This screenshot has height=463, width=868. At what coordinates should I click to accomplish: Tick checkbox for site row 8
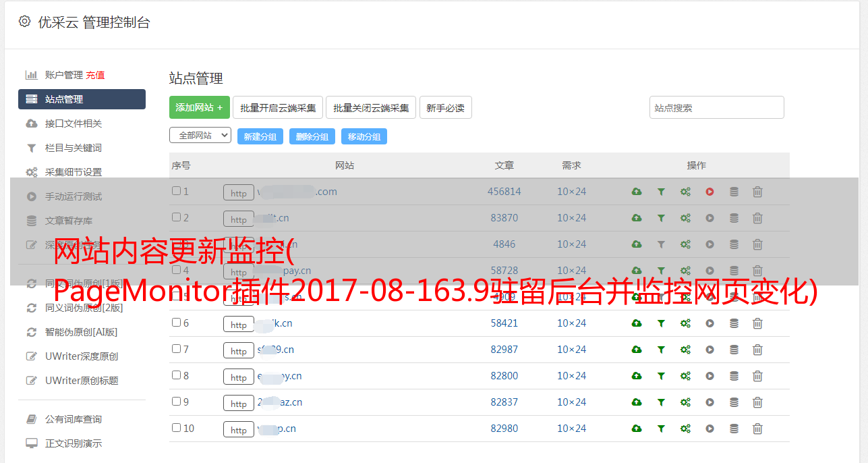coord(176,375)
